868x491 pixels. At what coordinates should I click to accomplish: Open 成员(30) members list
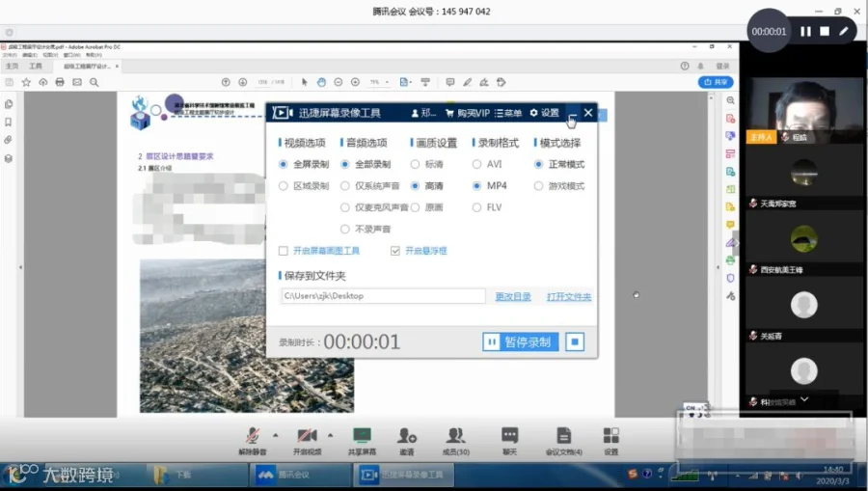tap(455, 441)
